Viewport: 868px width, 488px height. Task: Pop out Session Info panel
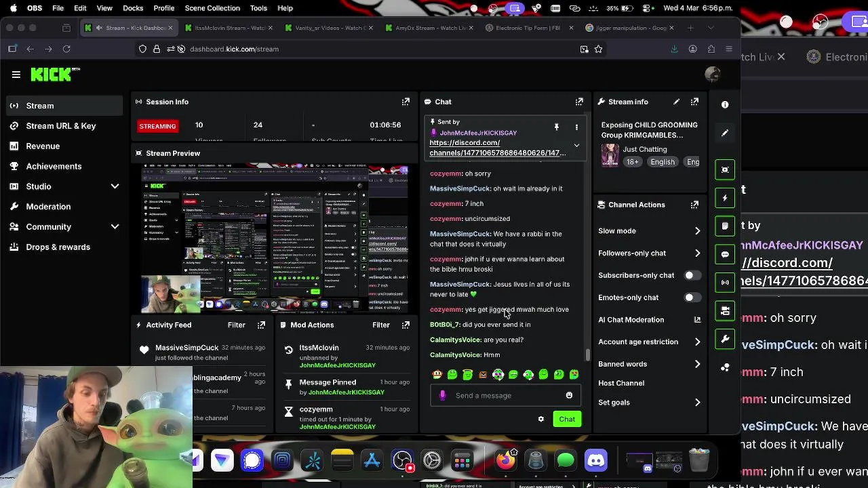pyautogui.click(x=406, y=102)
